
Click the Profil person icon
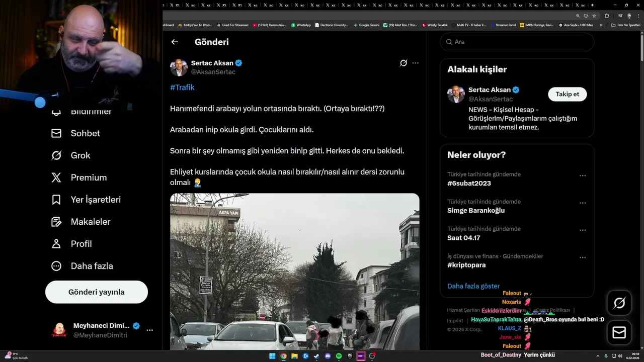[56, 244]
